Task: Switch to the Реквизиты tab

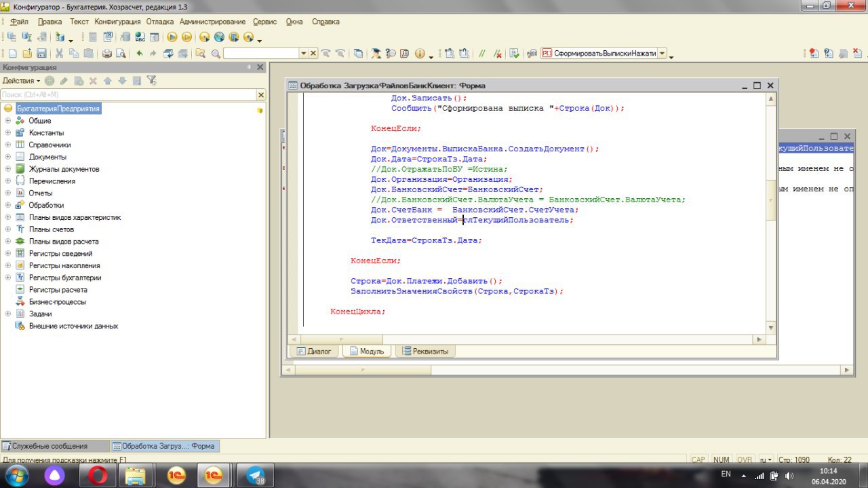Action: [x=426, y=351]
